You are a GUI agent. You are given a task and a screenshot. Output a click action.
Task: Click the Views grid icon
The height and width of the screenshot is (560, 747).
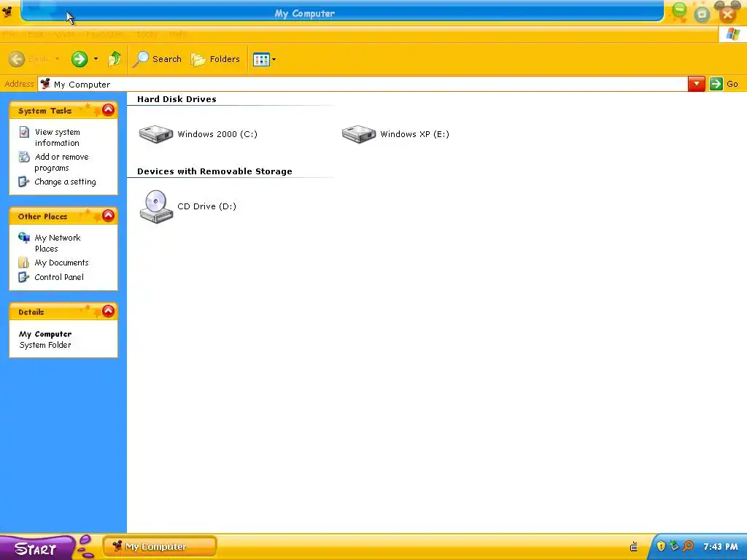pos(261,60)
